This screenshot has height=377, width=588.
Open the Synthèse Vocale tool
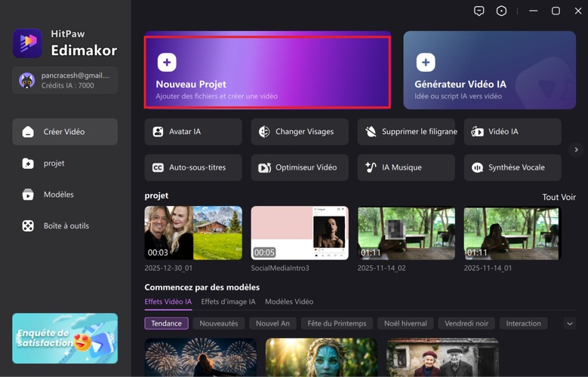pyautogui.click(x=513, y=167)
